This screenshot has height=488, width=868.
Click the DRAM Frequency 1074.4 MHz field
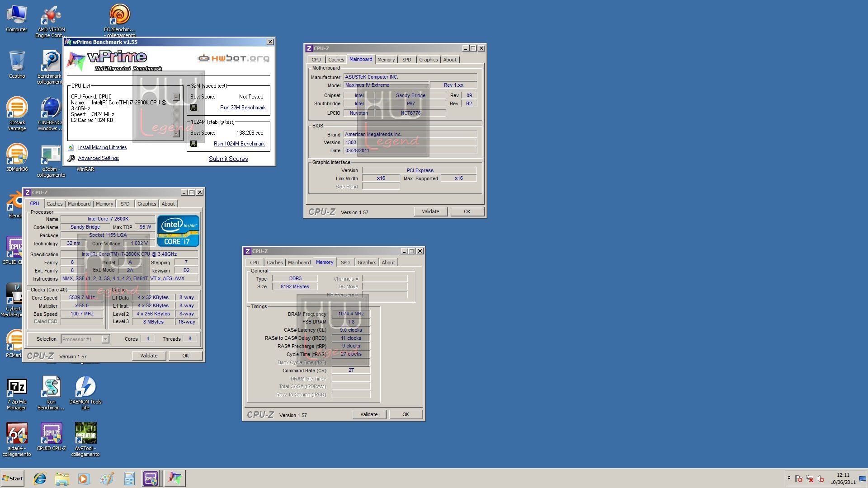(351, 314)
